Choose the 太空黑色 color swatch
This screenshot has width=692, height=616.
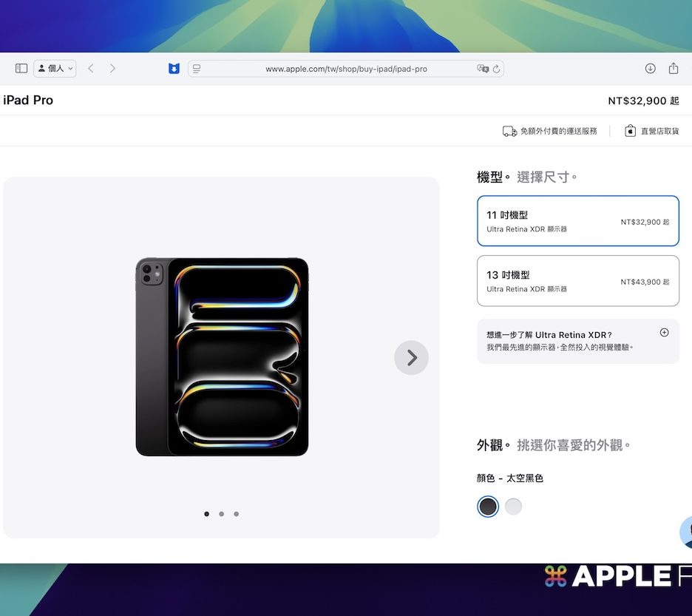(488, 507)
